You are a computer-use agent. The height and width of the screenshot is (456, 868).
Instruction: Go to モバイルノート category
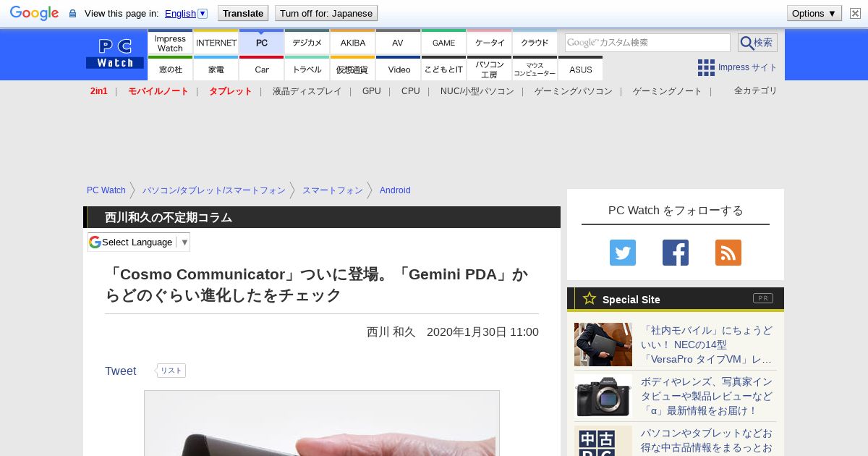pyautogui.click(x=158, y=91)
